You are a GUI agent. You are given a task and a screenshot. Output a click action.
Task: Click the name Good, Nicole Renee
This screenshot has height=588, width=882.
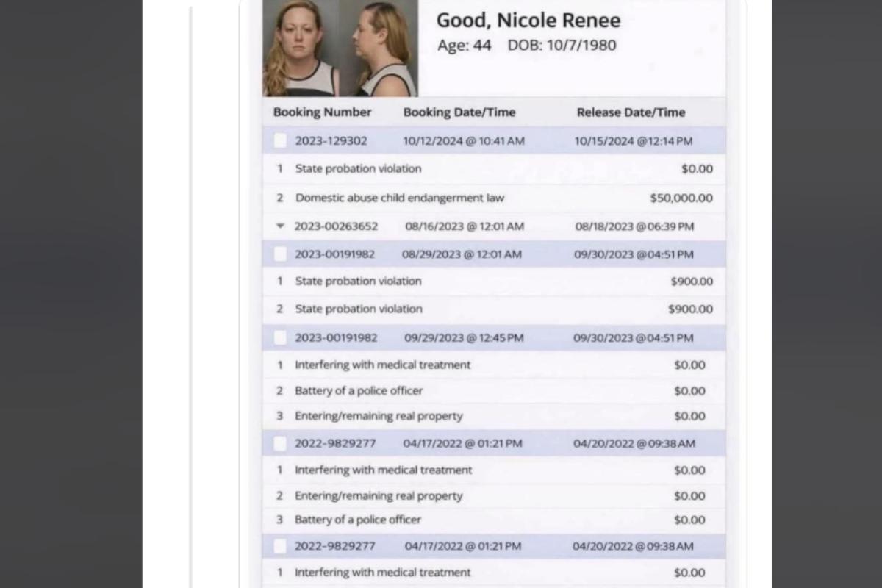(528, 21)
